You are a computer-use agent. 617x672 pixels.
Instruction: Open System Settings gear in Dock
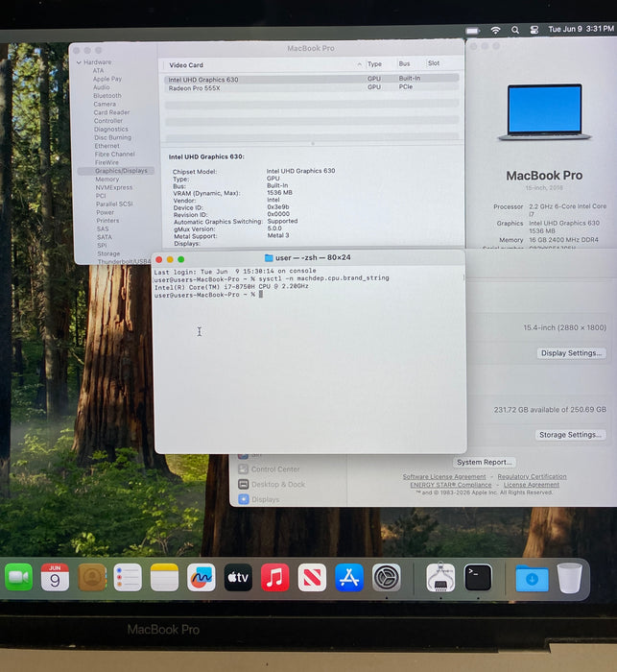(x=386, y=578)
